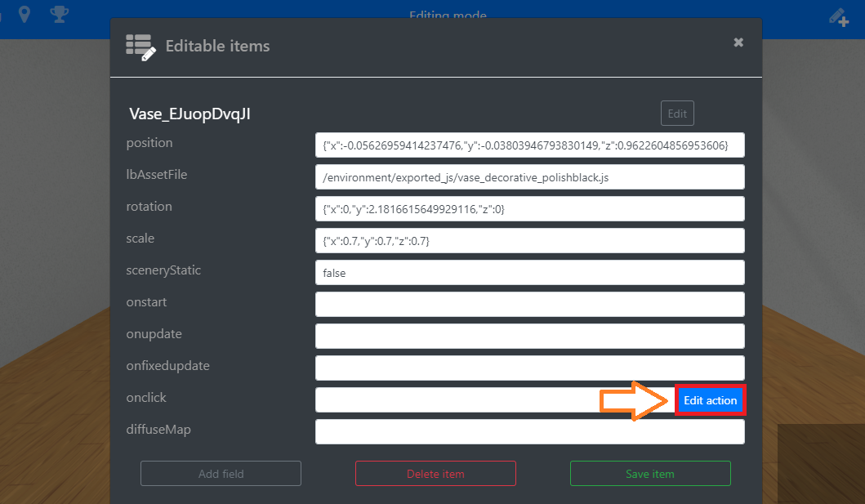Select the diffuseMap input field

[x=529, y=432]
